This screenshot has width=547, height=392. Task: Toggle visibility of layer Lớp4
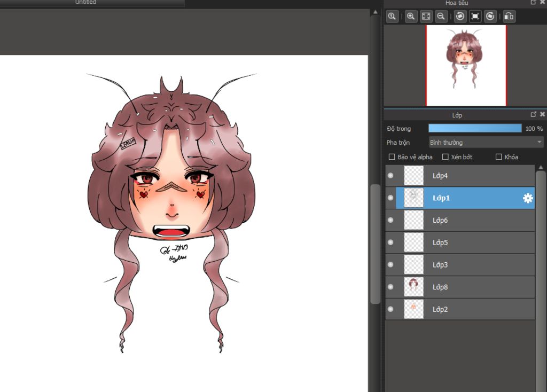[390, 175]
